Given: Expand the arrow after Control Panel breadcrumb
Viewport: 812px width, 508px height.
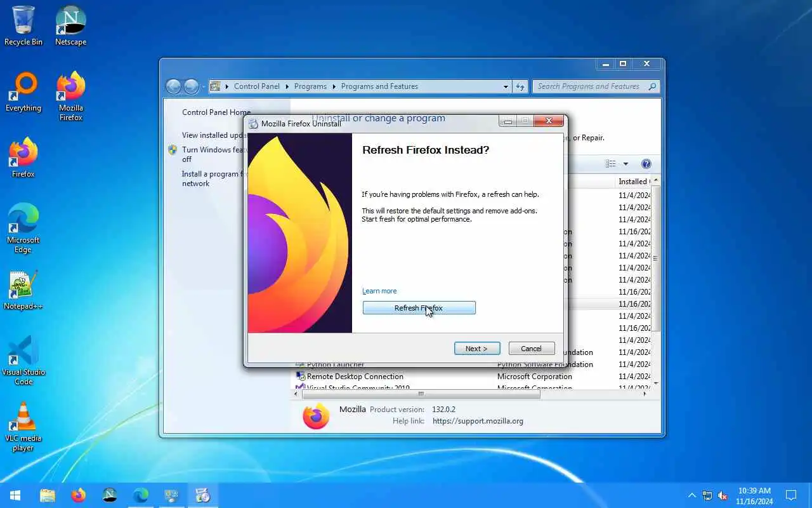Looking at the screenshot, I should coord(286,86).
